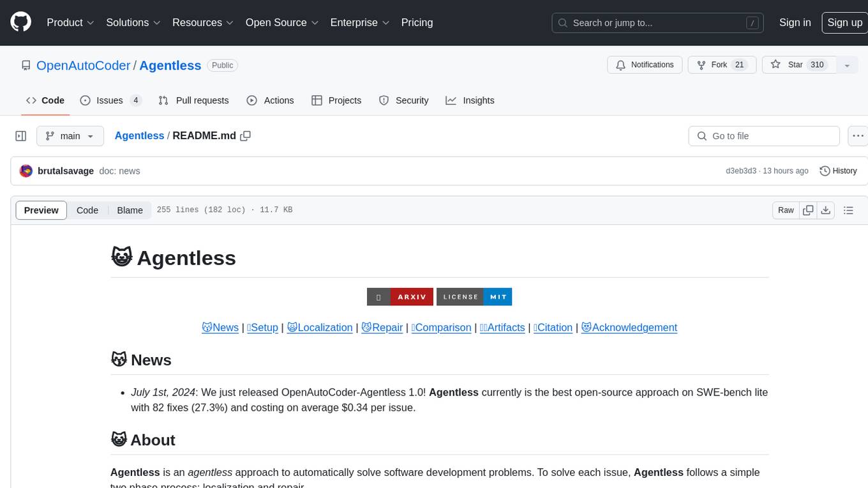
Task: Open the Agentless repository link in header
Action: [x=170, y=65]
